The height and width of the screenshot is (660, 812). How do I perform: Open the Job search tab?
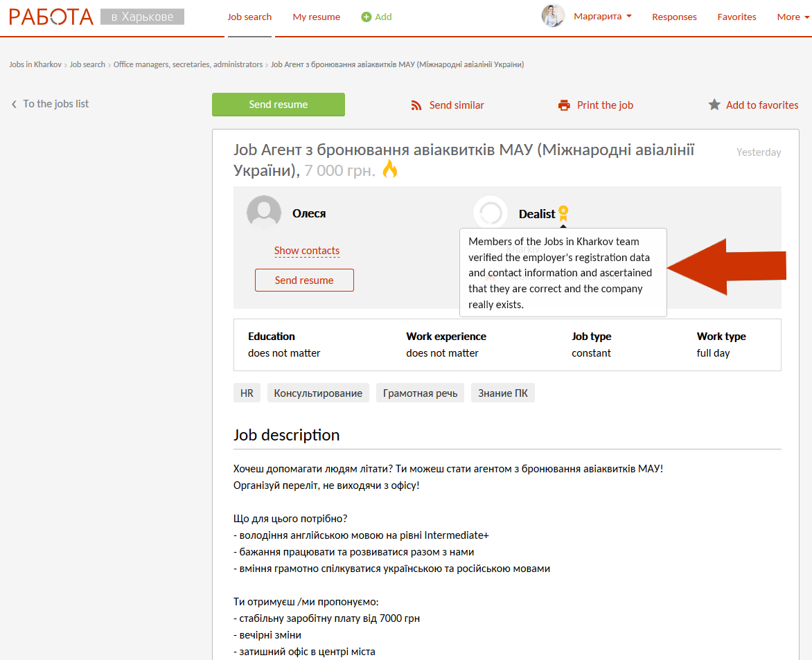(x=249, y=17)
